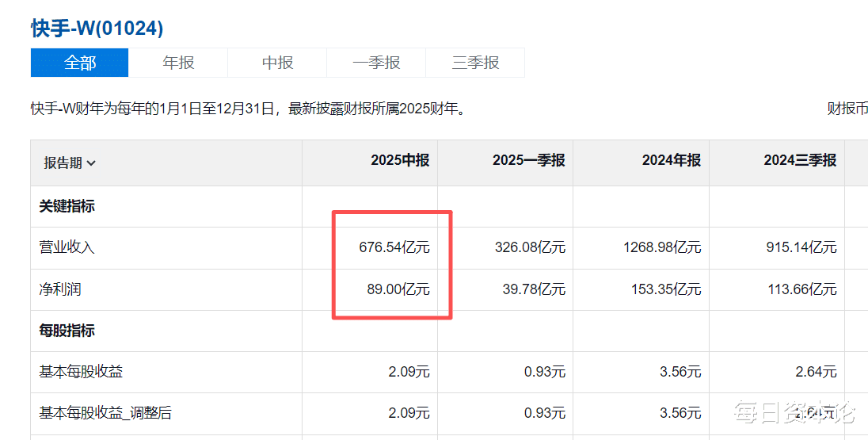Click the 基本每股收益_调整后 row label
Viewport: 868px width, 440px height.
pyautogui.click(x=105, y=413)
